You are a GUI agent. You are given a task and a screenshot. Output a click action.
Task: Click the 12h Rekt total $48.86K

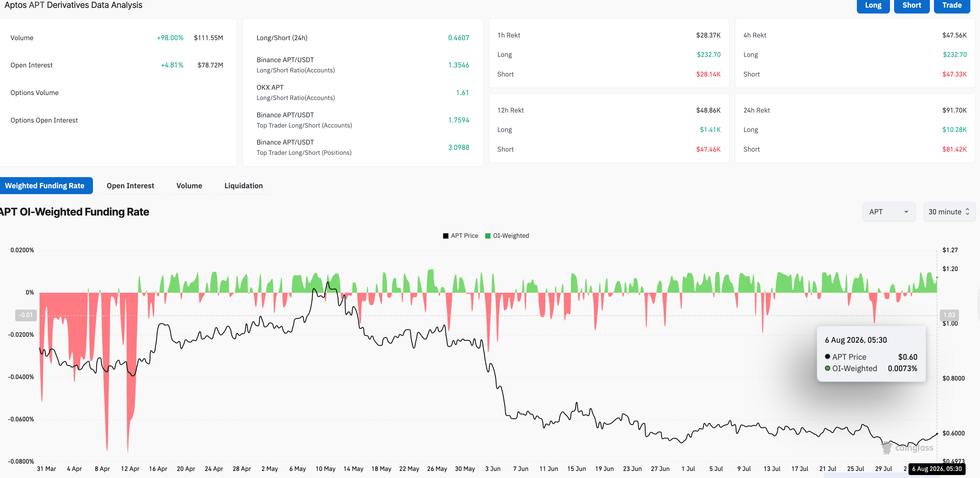708,110
